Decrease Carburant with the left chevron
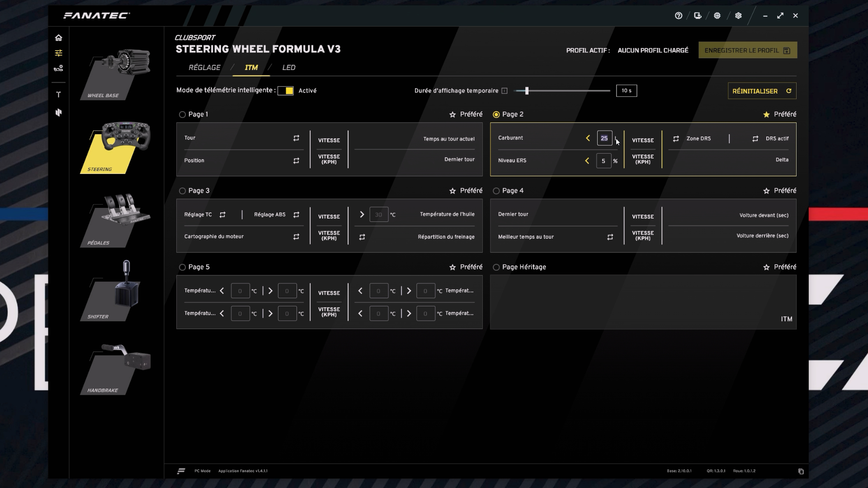Viewport: 868px width, 488px height. (x=588, y=138)
